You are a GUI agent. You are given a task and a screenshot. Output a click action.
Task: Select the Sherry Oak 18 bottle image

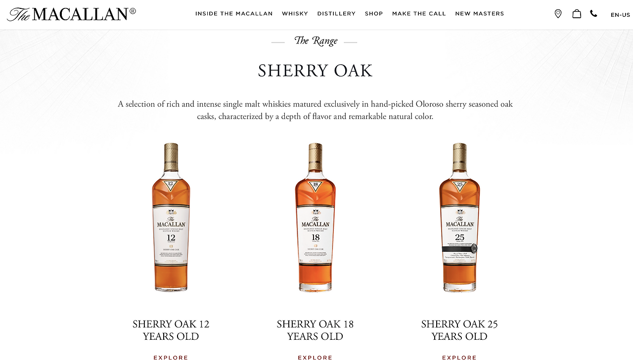[315, 217]
